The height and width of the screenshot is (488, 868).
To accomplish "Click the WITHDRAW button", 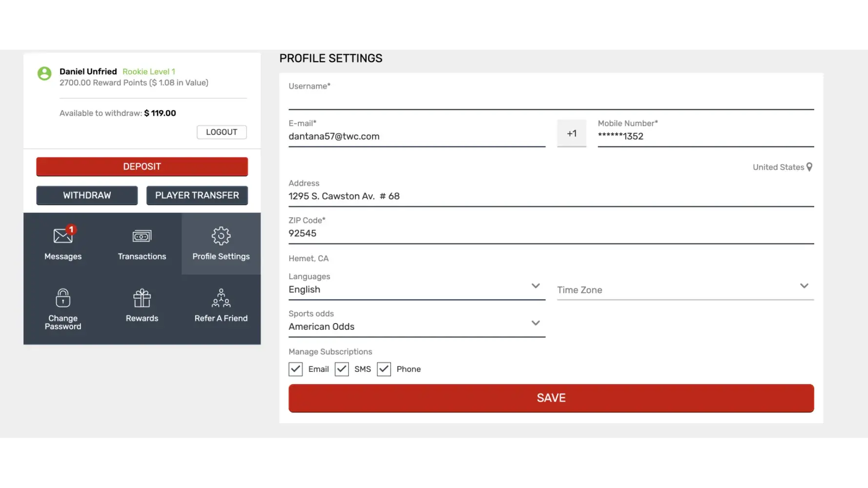I will [x=87, y=195].
